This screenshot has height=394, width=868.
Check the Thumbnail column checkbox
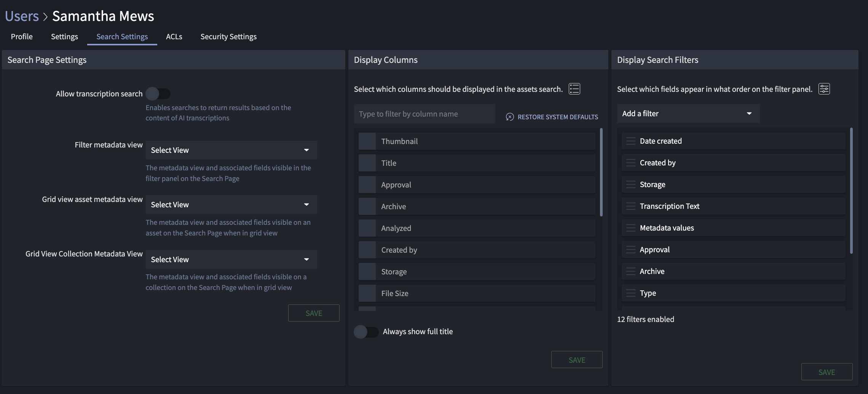point(367,141)
